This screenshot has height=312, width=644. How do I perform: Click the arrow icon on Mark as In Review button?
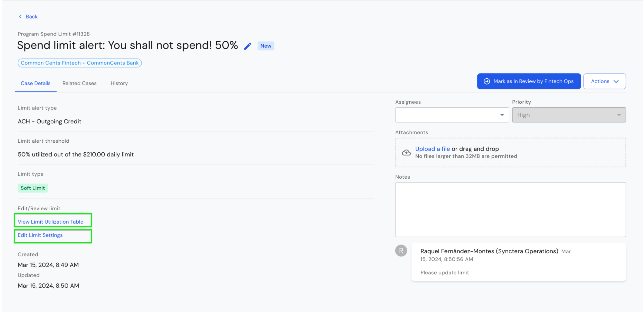pyautogui.click(x=486, y=81)
